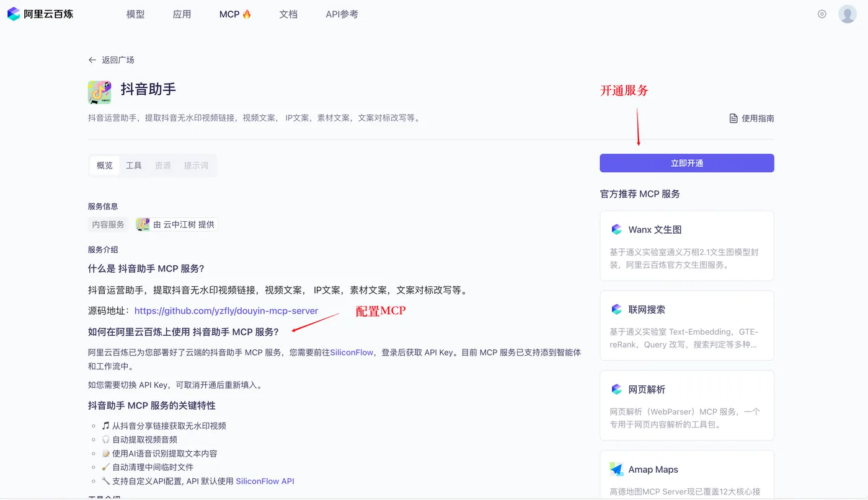Viewport: 868px width, 500px height.
Task: Click heading 抖音助手 MCP 服务的关键特性
Action: point(152,406)
